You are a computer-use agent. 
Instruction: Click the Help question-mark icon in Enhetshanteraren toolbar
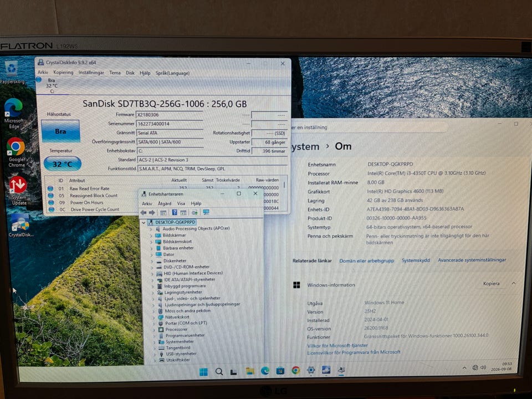[x=175, y=212]
